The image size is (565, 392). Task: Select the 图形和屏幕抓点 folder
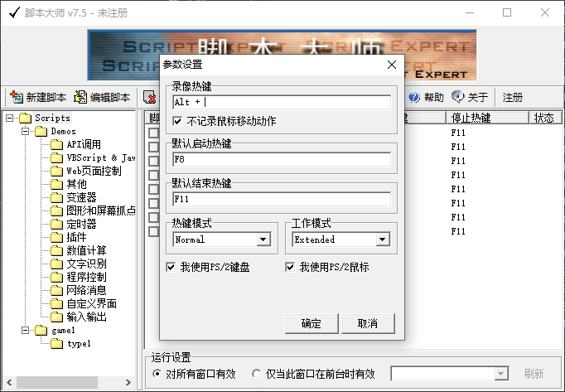point(93,211)
